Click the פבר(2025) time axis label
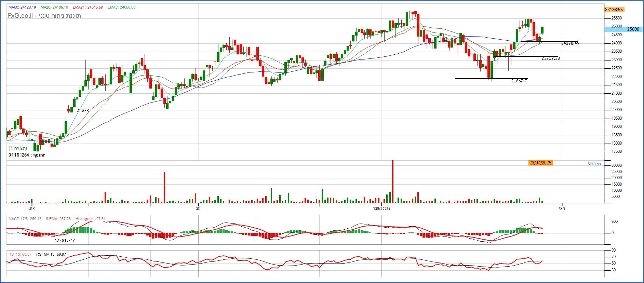This screenshot has height=283, width=644. click(381, 208)
